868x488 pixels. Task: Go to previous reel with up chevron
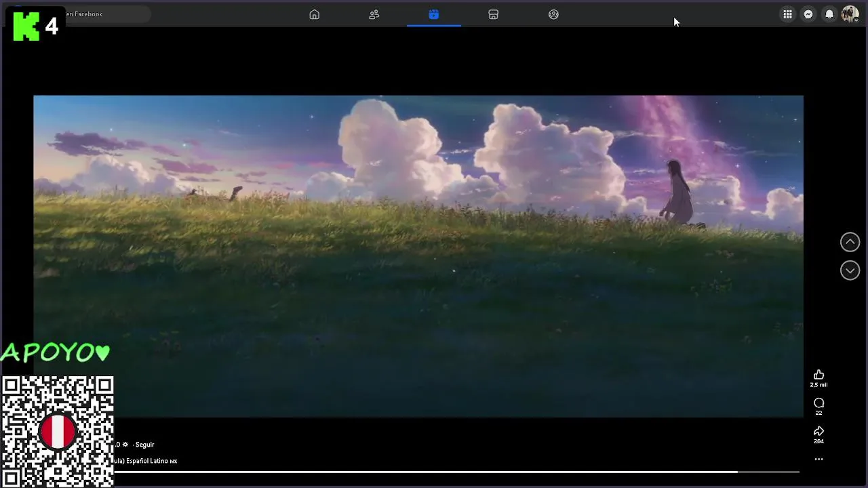[x=850, y=242]
